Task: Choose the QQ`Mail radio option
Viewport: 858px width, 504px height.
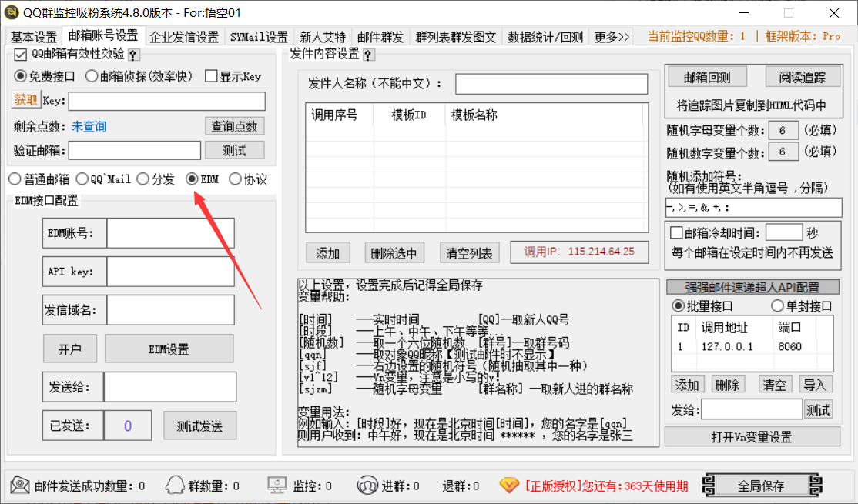Action: coord(82,179)
